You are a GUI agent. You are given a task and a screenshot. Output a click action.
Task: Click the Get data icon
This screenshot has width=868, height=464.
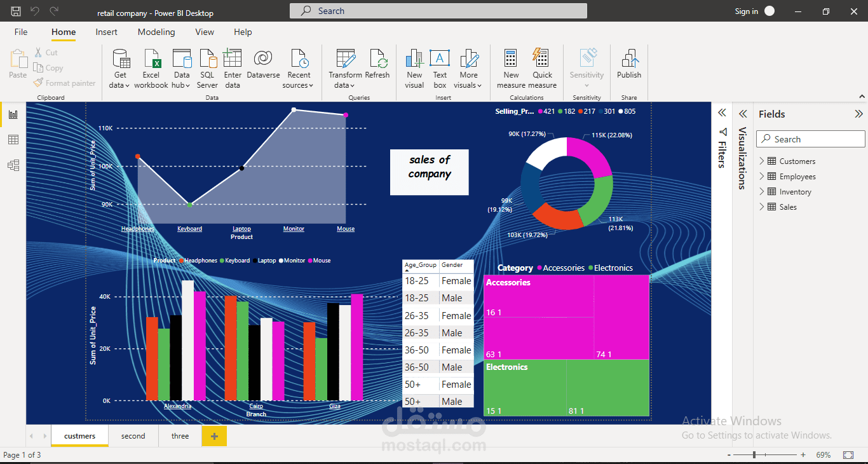pyautogui.click(x=119, y=59)
